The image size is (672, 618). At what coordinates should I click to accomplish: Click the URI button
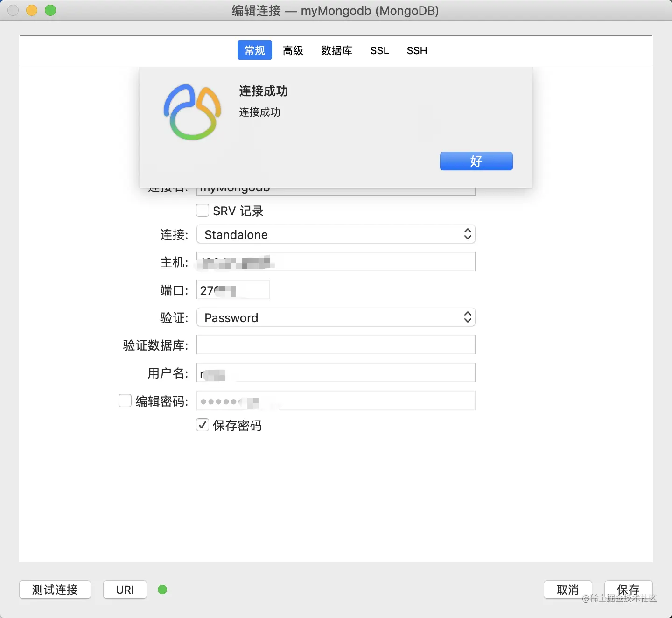[x=125, y=590]
